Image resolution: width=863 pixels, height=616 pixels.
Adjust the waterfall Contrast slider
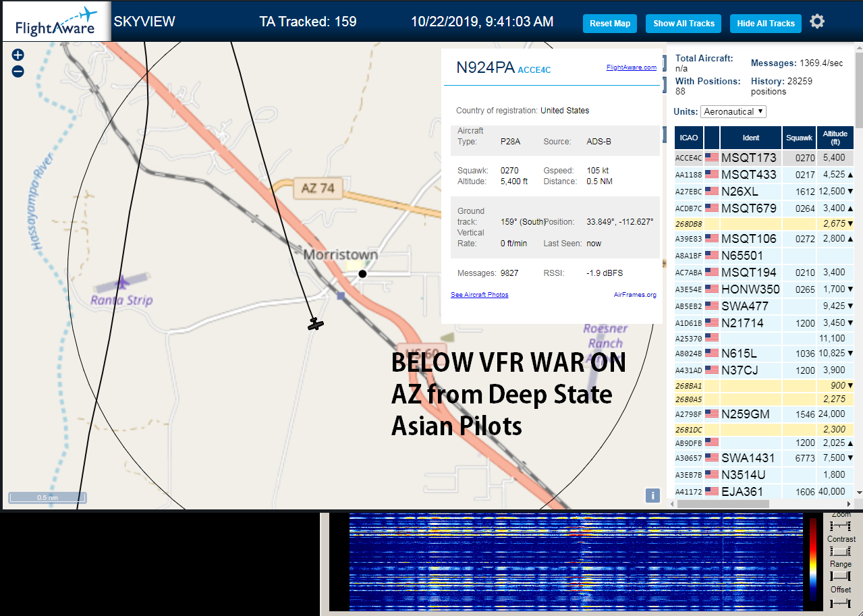840,551
